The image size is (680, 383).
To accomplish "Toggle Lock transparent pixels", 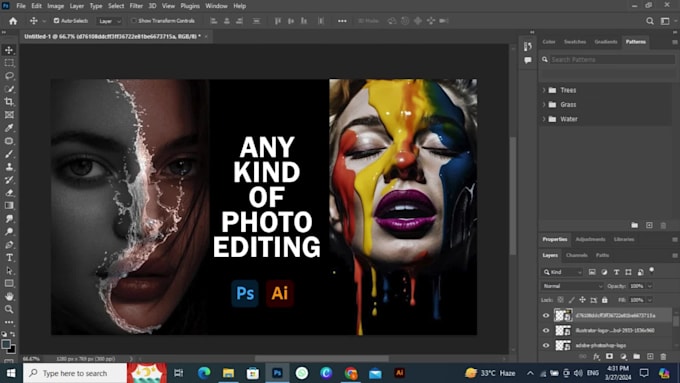I will (x=560, y=300).
